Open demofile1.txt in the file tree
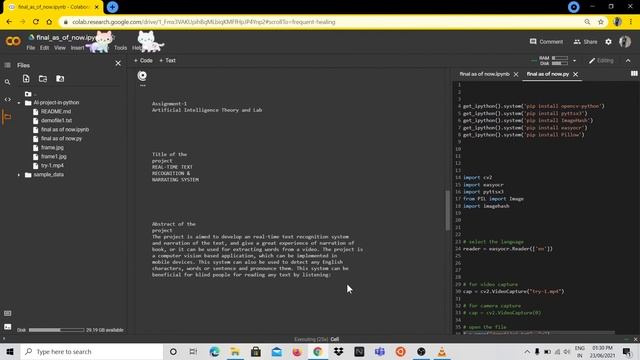The height and width of the screenshot is (360, 640). 56,120
